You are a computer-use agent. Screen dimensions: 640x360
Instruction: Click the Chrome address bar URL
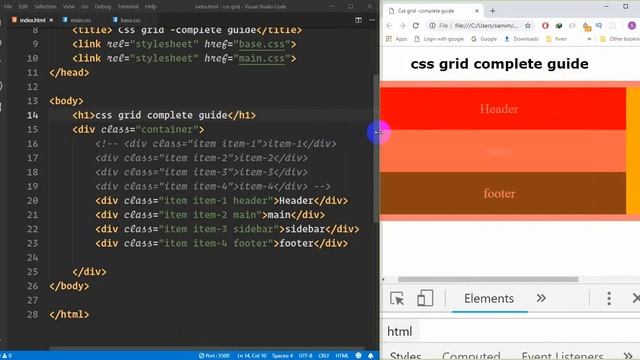click(x=486, y=26)
